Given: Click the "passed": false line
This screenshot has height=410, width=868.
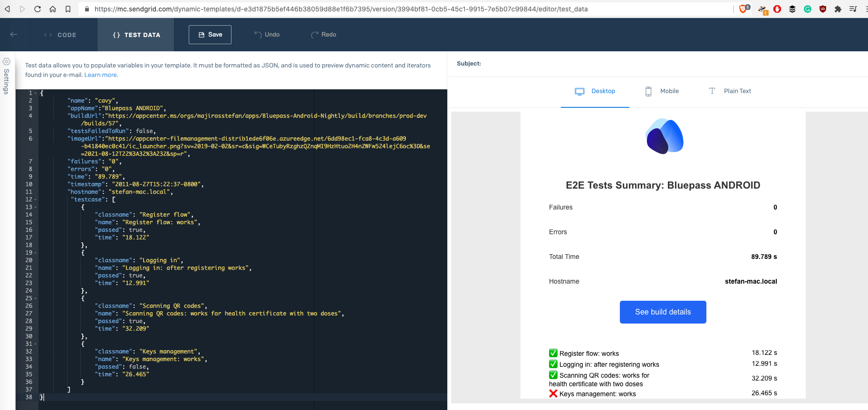Looking at the screenshot, I should (x=122, y=367).
